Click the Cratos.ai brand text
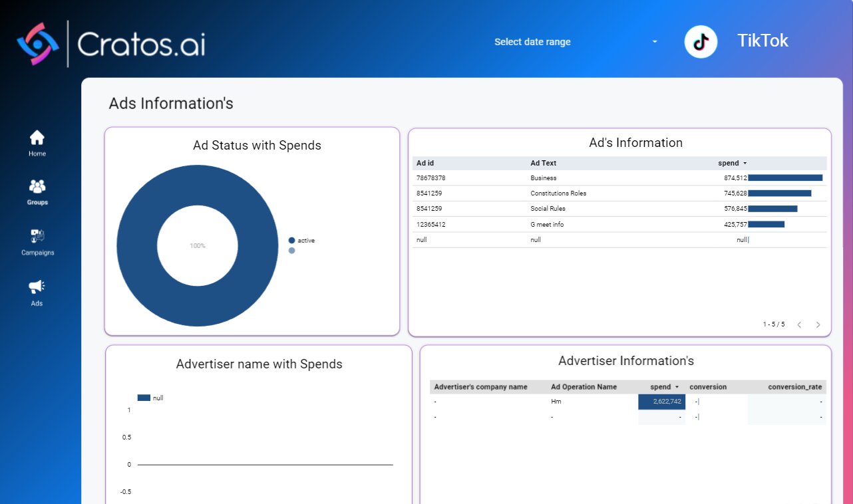This screenshot has height=504, width=853. pos(141,44)
